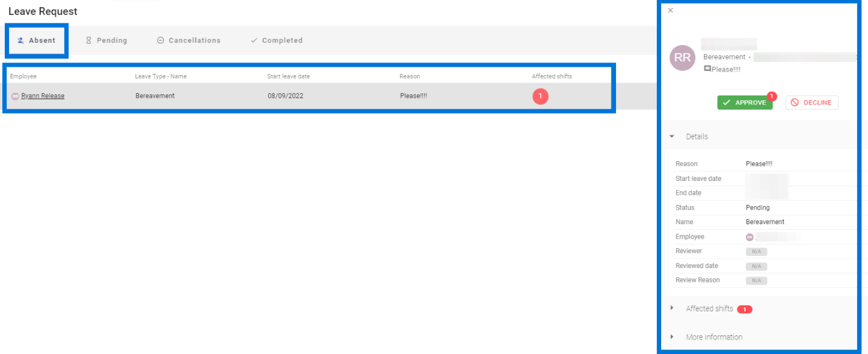The image size is (868, 354).
Task: Switch to the Pending tab
Action: click(x=106, y=40)
